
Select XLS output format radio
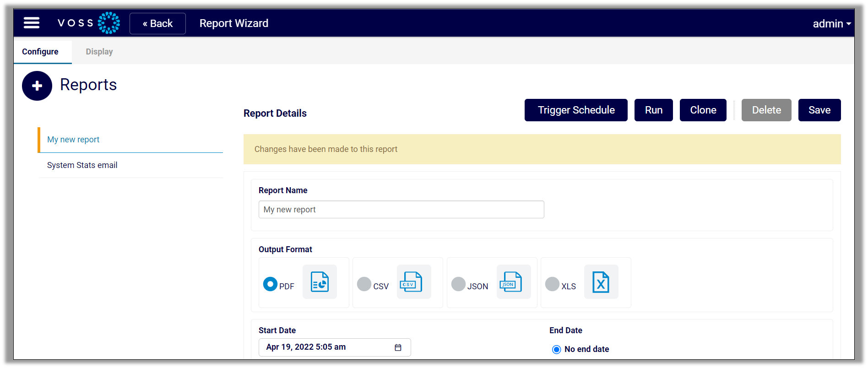click(x=552, y=284)
